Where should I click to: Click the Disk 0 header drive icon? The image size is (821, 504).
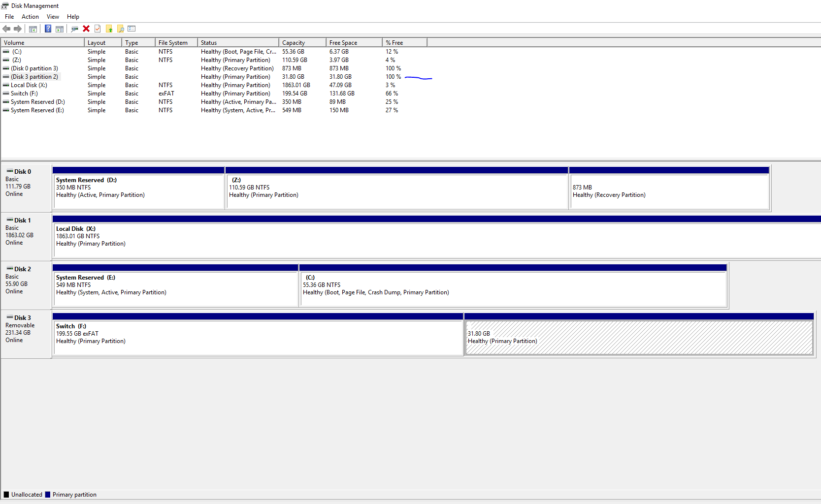[x=10, y=171]
